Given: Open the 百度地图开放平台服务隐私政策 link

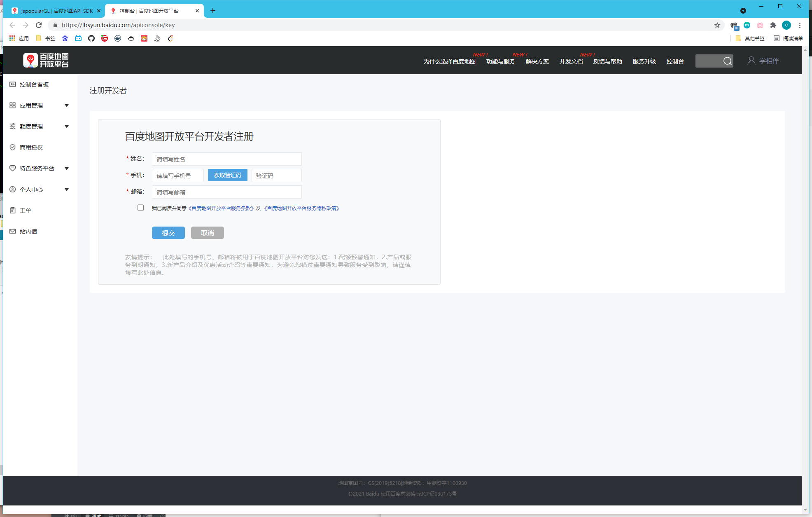Looking at the screenshot, I should coord(302,208).
